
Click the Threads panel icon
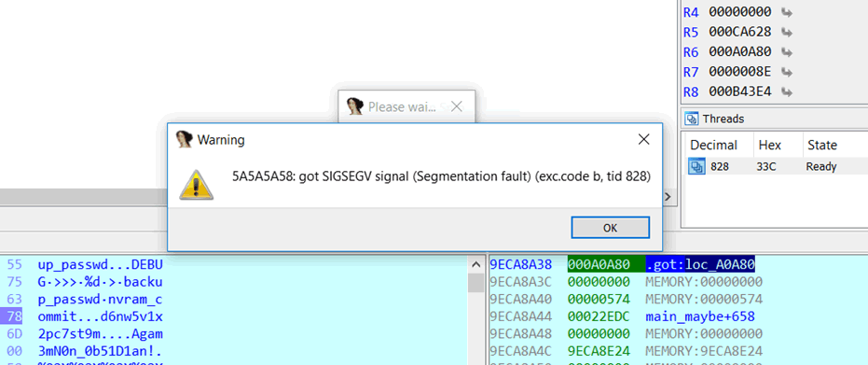point(691,119)
